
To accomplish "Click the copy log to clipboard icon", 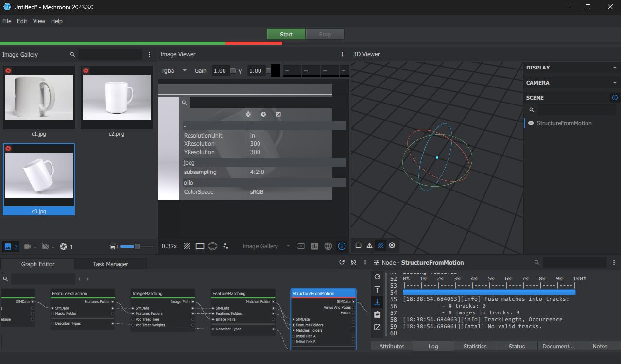I will 377,314.
